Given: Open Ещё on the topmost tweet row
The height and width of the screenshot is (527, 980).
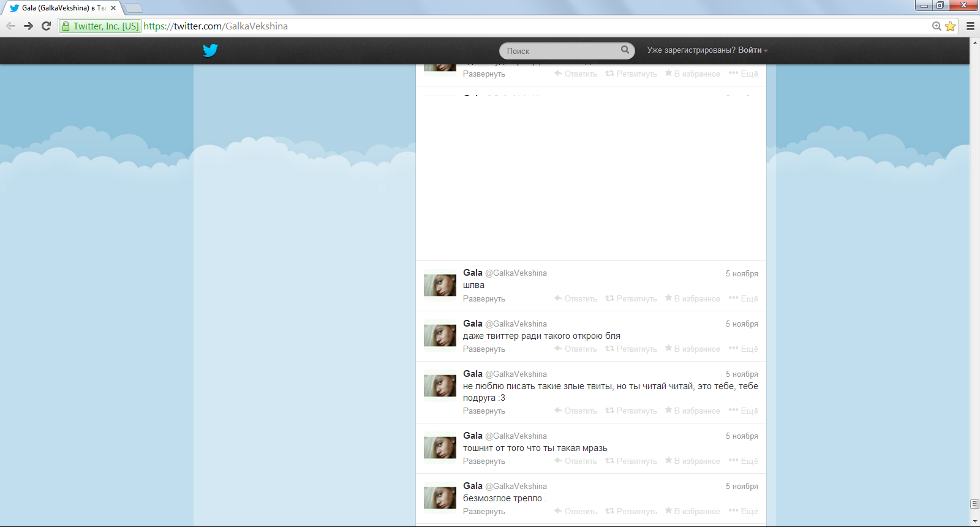Looking at the screenshot, I should coord(744,74).
